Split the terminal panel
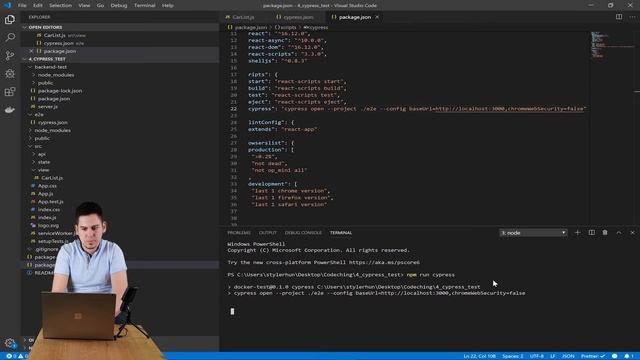The image size is (640, 360). [x=591, y=233]
